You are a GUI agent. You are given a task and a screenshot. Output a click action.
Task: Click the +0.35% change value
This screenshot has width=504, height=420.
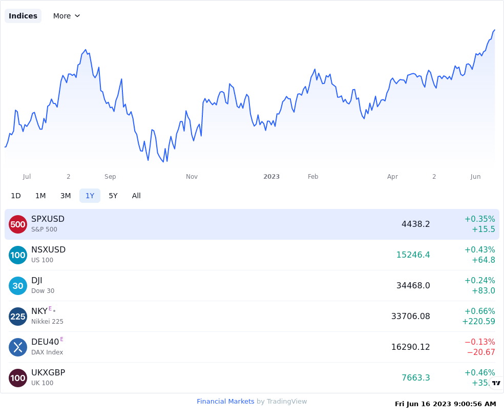479,219
